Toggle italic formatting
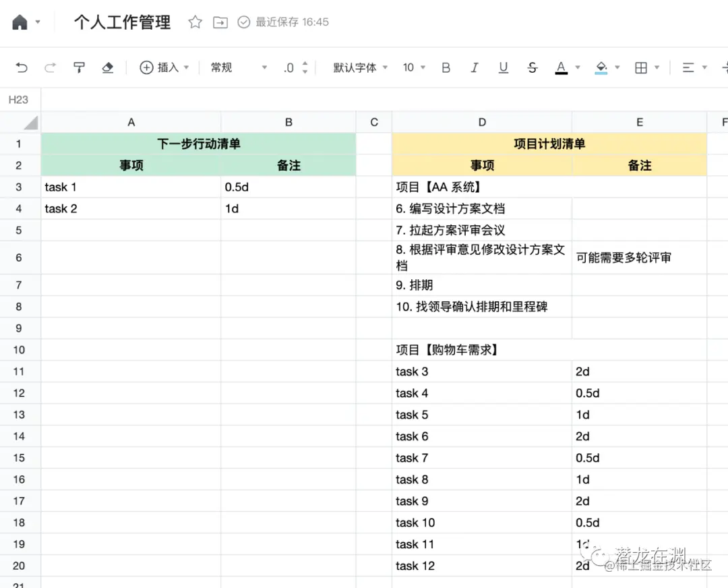 [x=475, y=68]
